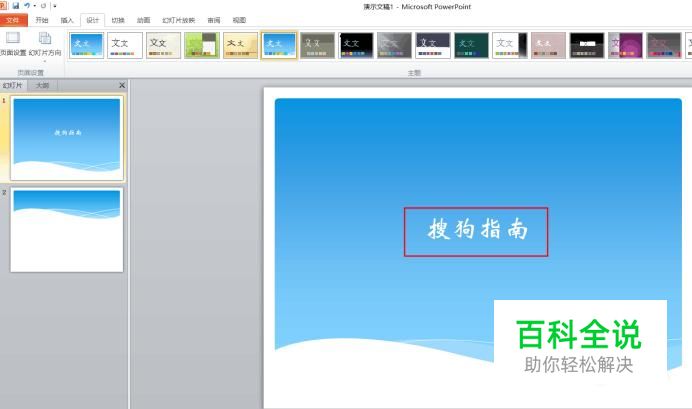
Task: Apply the smoky gray theme thumbnail
Action: click(394, 45)
